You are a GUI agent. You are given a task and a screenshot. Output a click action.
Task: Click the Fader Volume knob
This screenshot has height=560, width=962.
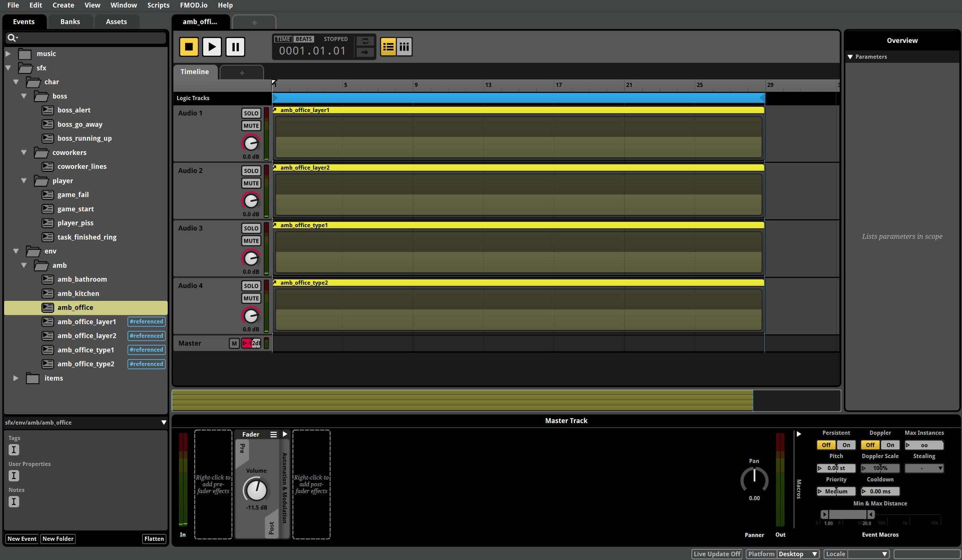point(256,490)
